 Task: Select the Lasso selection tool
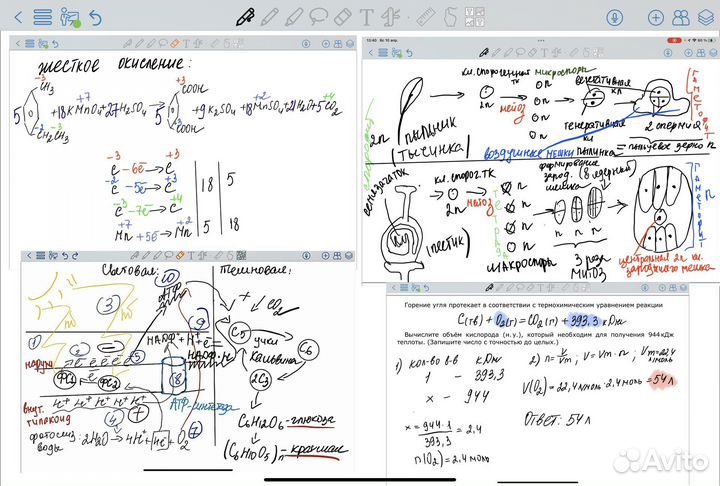(x=319, y=17)
